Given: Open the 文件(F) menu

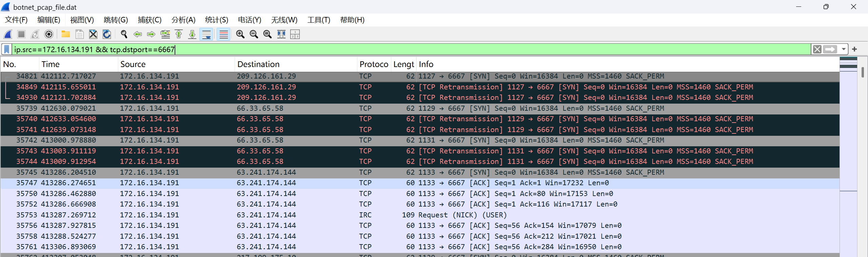Looking at the screenshot, I should [x=16, y=20].
